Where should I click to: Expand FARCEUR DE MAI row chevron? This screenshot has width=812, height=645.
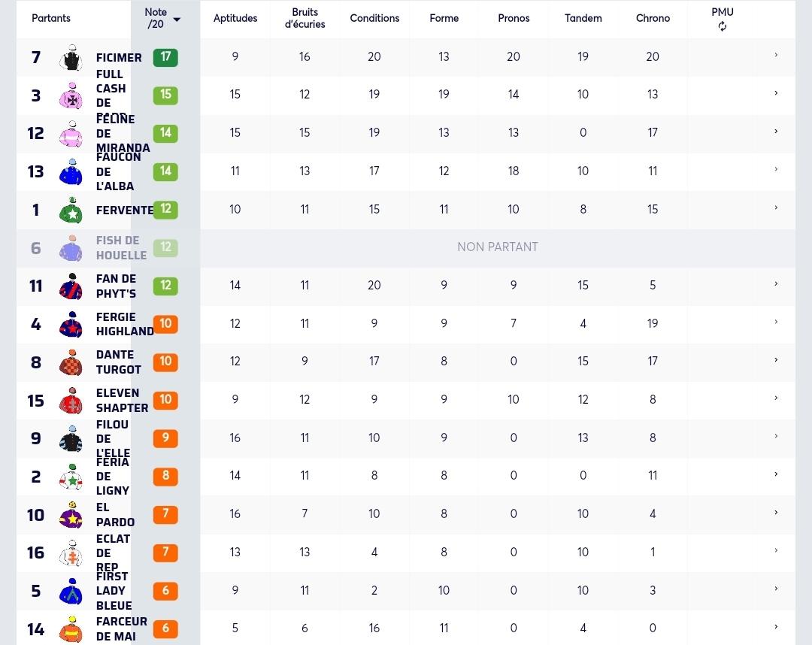tap(776, 627)
